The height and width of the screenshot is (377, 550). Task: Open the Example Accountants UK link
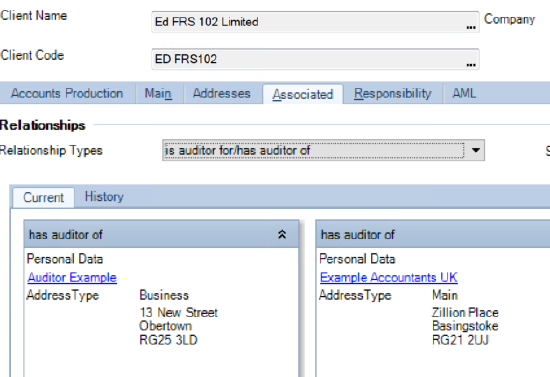pos(389,277)
